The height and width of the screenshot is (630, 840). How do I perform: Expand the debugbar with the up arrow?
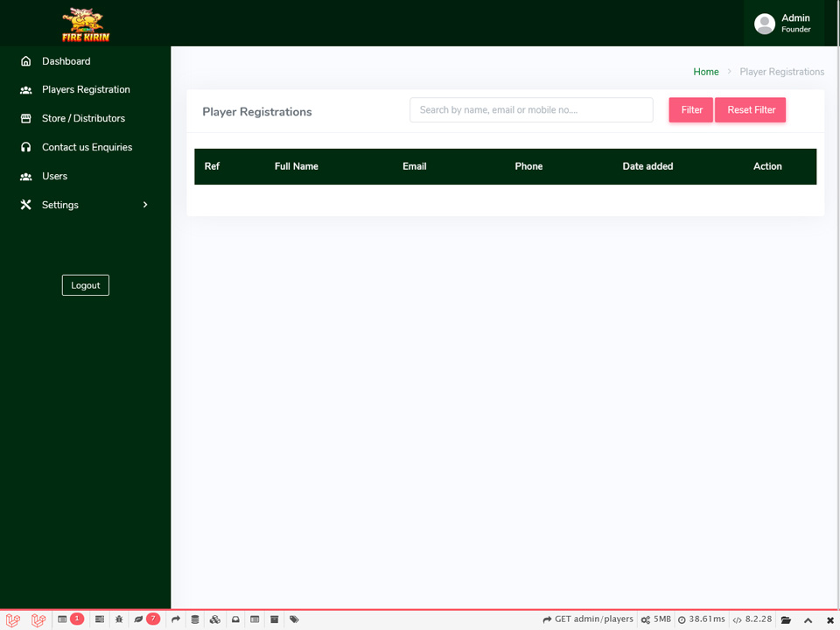808,619
